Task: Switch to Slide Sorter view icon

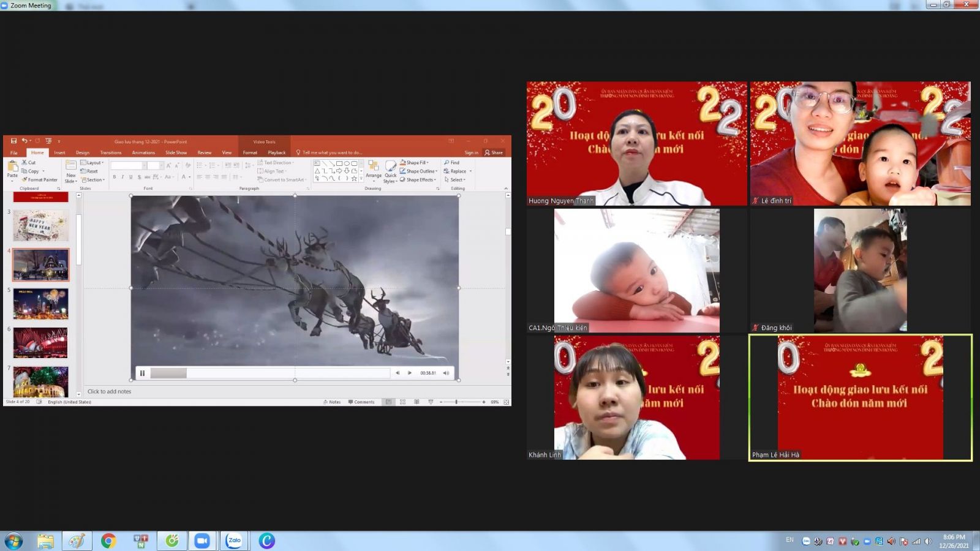Action: pos(402,402)
